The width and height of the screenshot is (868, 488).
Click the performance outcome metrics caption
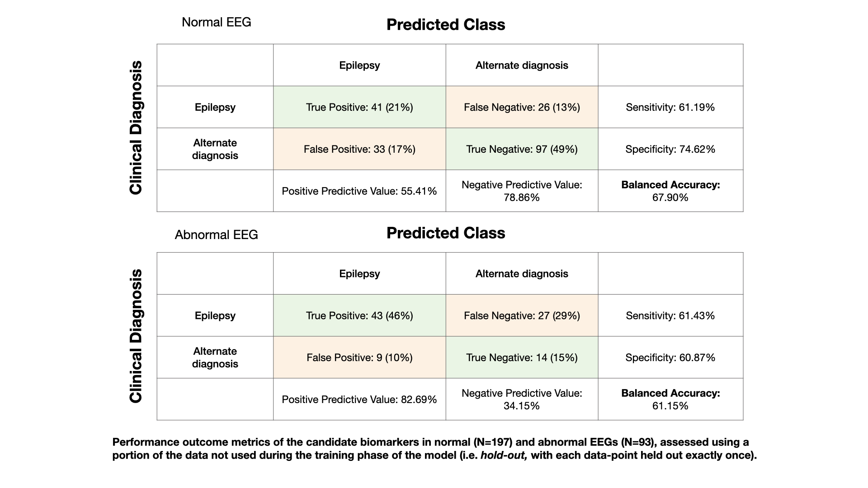coord(434,449)
